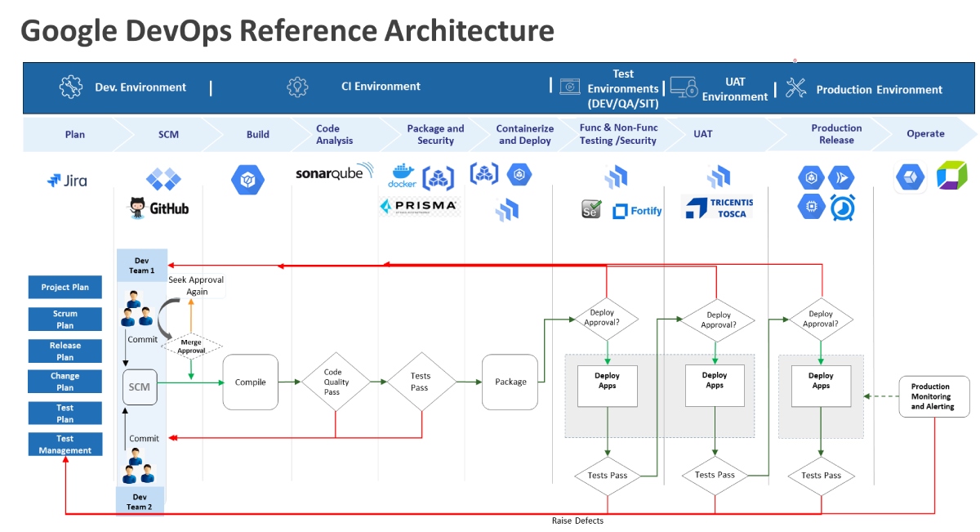Image resolution: width=980 pixels, height=532 pixels.
Task: Click the Jira logo
Action: click(x=67, y=181)
